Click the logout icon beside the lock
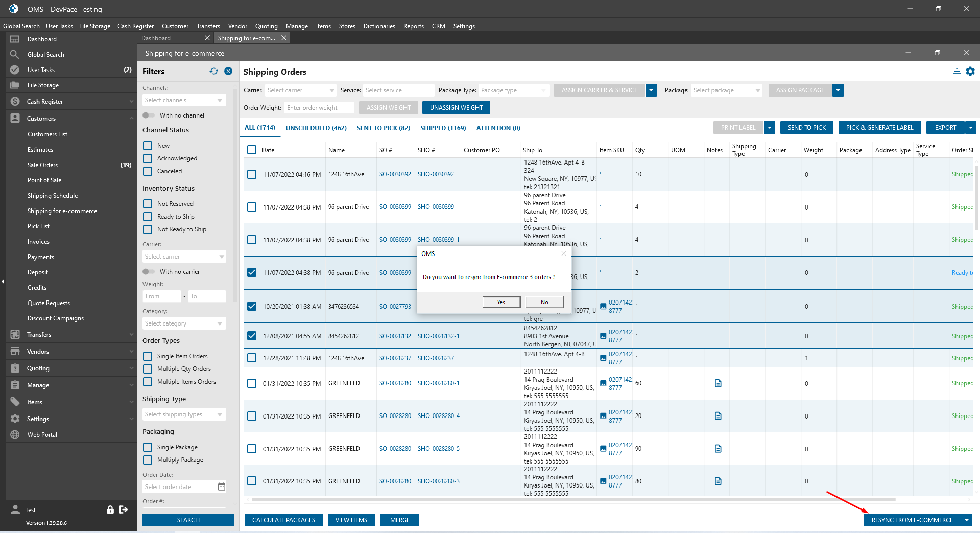 point(124,509)
